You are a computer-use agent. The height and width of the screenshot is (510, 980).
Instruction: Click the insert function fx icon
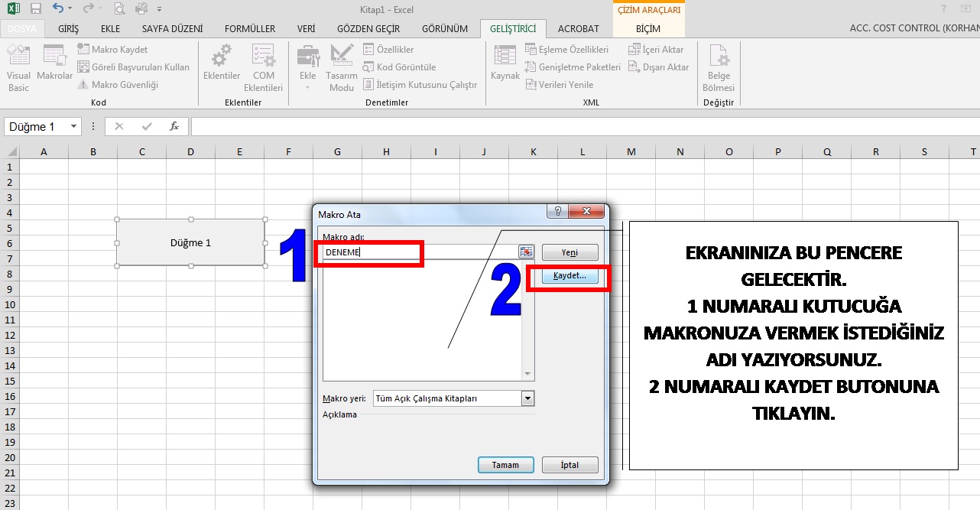pos(174,127)
